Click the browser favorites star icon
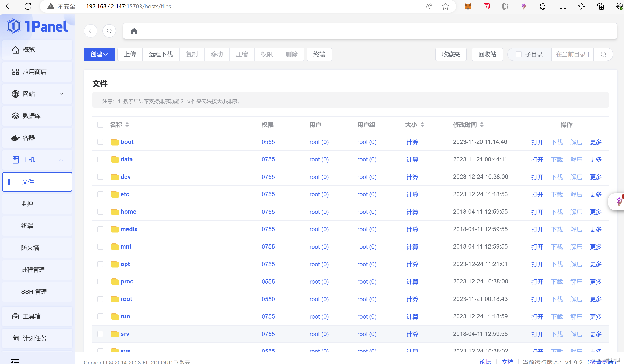 445,6
